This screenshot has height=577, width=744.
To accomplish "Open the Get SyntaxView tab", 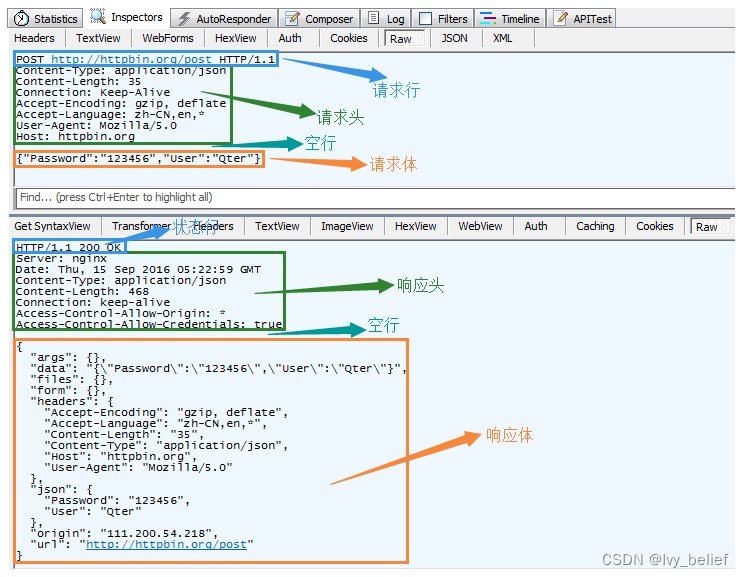I will pyautogui.click(x=52, y=226).
